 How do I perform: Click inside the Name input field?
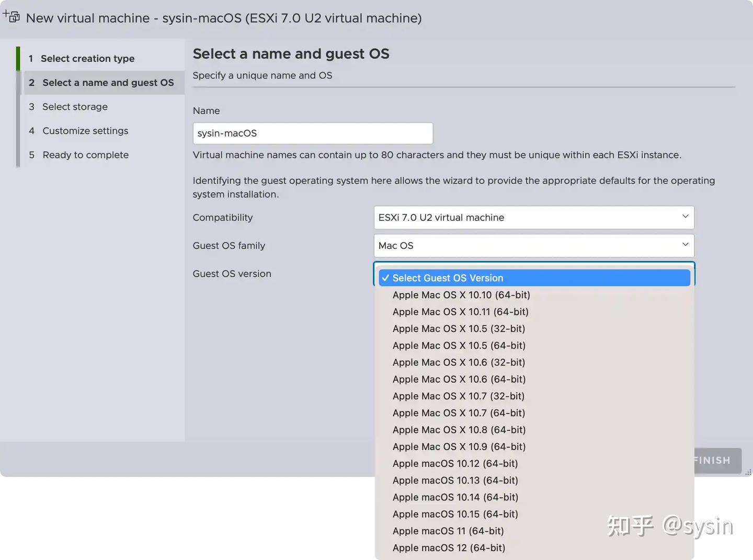(x=312, y=133)
